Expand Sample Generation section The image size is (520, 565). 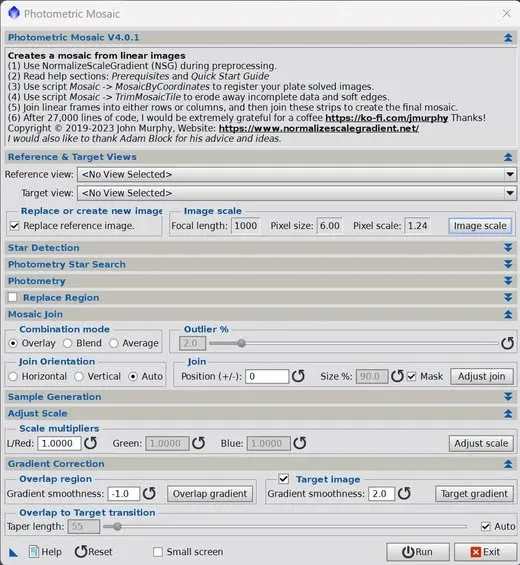click(508, 397)
